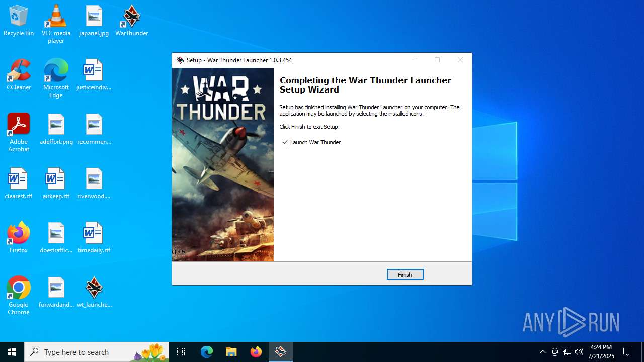This screenshot has height=362, width=644.
Task: Click the taskbar search box
Action: click(97, 352)
